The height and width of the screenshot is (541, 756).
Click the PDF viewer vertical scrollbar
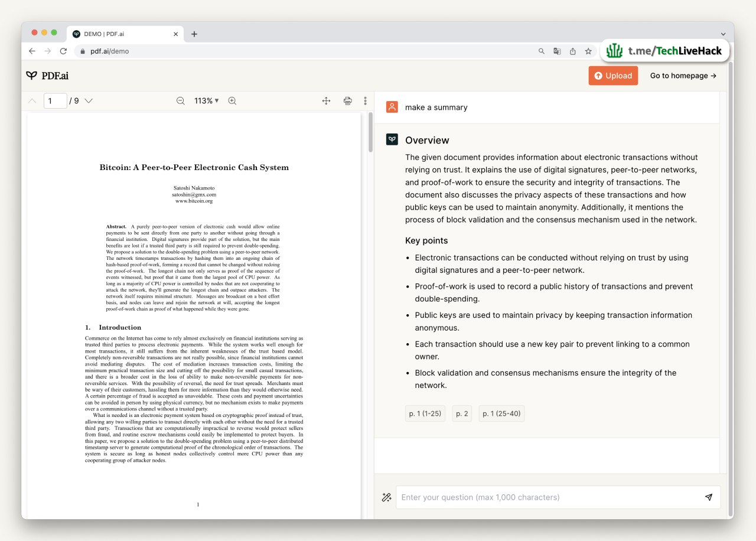tap(370, 132)
